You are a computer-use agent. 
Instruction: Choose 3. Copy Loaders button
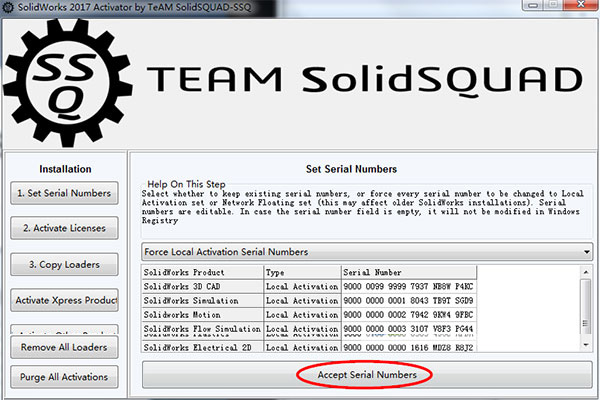(x=64, y=264)
